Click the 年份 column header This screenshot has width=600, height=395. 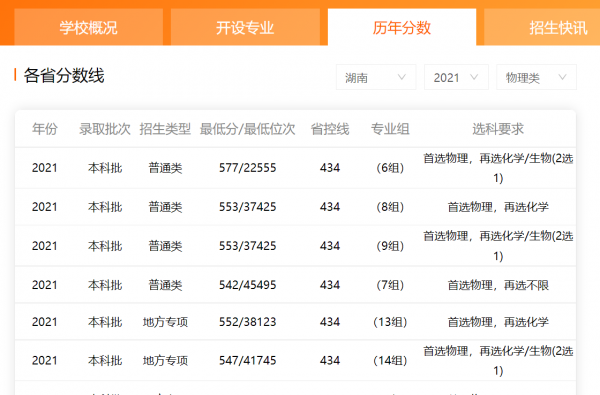click(45, 129)
